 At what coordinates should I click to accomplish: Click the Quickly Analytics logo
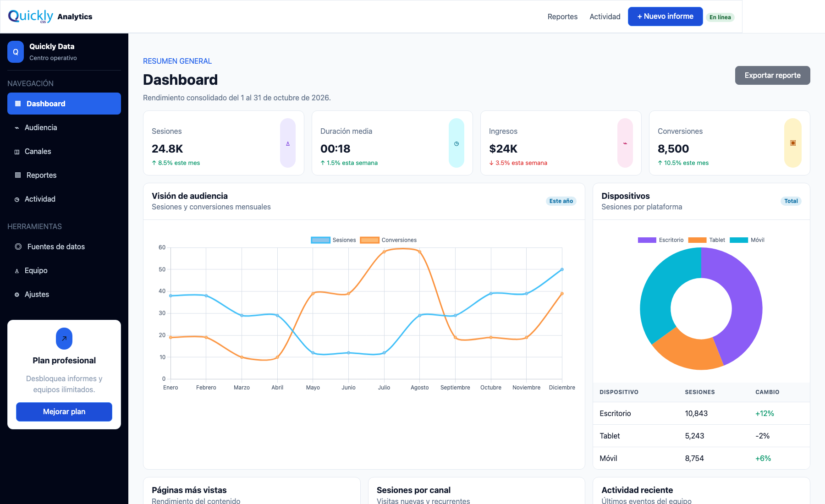click(x=50, y=16)
